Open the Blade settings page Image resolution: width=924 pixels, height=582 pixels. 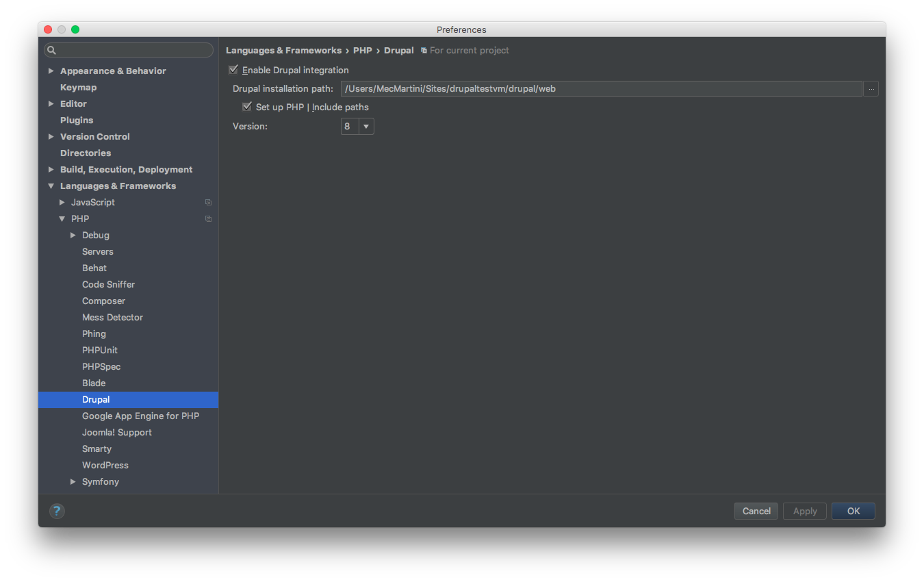coord(94,383)
